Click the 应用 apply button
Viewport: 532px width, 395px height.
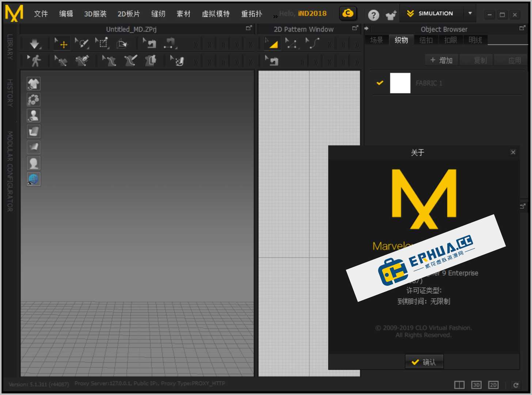pyautogui.click(x=511, y=60)
